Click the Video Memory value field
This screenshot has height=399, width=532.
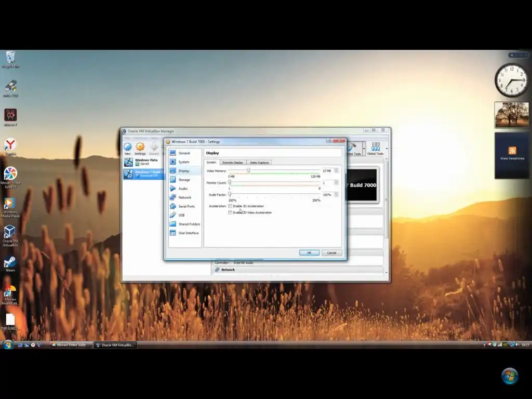(327, 170)
